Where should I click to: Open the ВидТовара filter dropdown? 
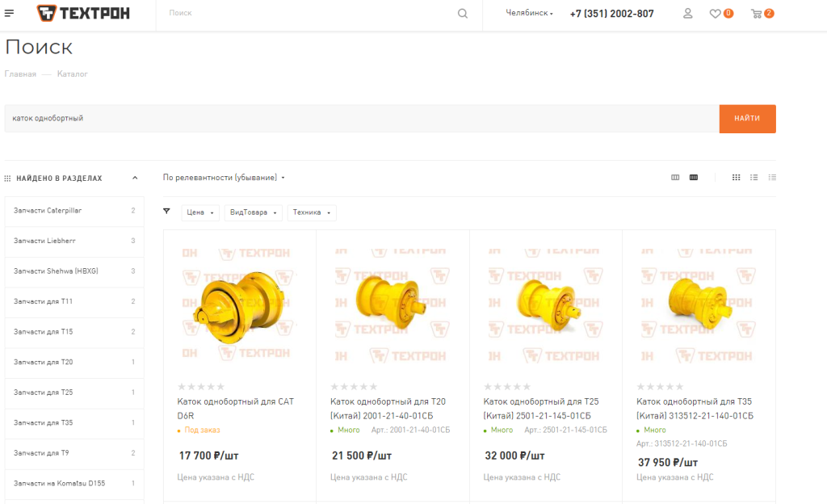(253, 212)
